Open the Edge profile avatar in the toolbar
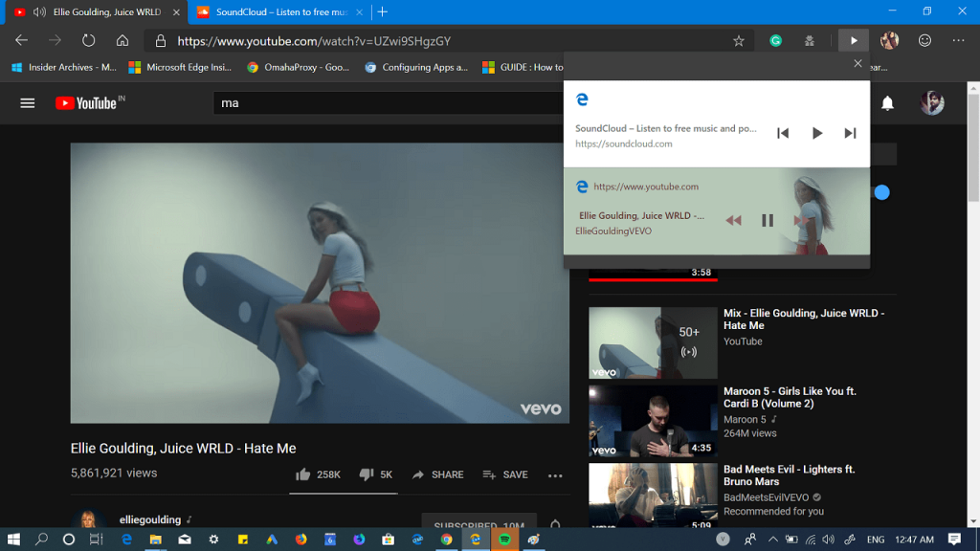The height and width of the screenshot is (551, 980). tap(889, 40)
